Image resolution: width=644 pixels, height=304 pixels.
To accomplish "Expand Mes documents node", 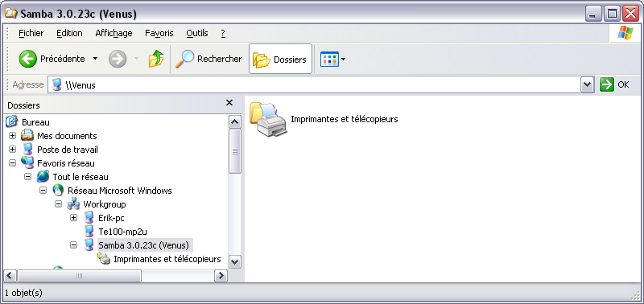I will [x=12, y=135].
